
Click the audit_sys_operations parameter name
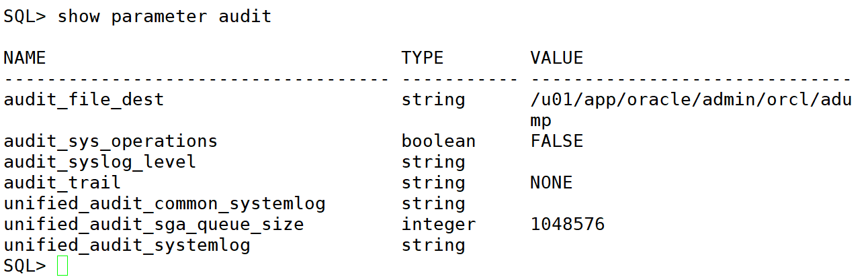[x=110, y=142]
